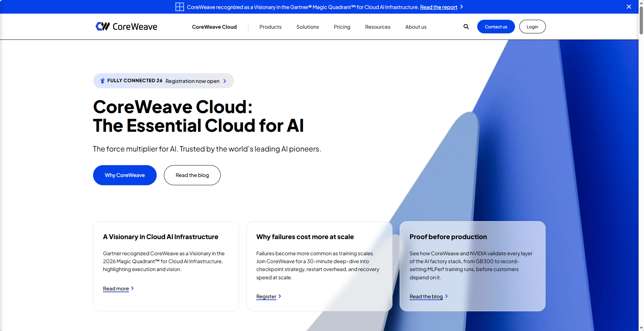Follow Read the blog link in Proof card
Viewport: 644px width, 331px height.
426,297
